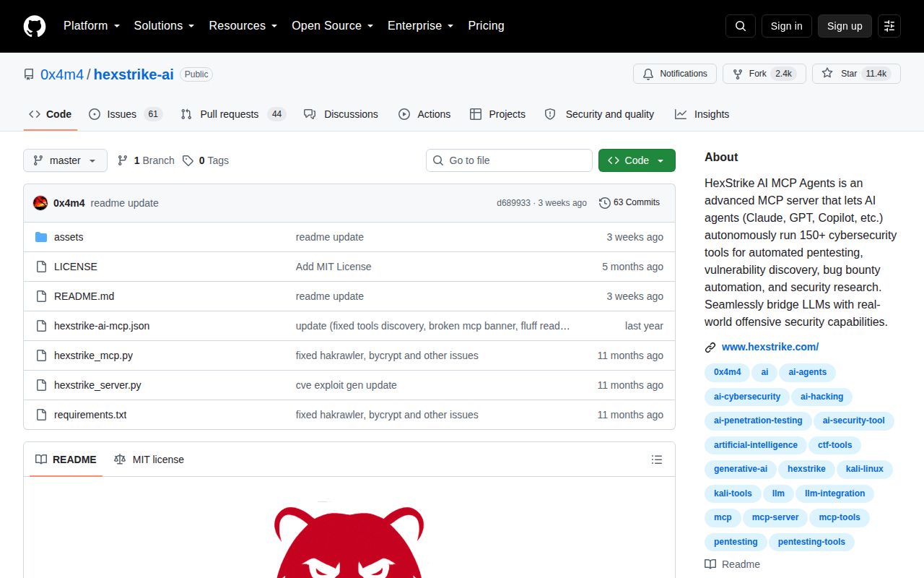Viewport: 924px width, 578px height.
Task: Fork the repository with the Fork button
Action: [x=764, y=74]
